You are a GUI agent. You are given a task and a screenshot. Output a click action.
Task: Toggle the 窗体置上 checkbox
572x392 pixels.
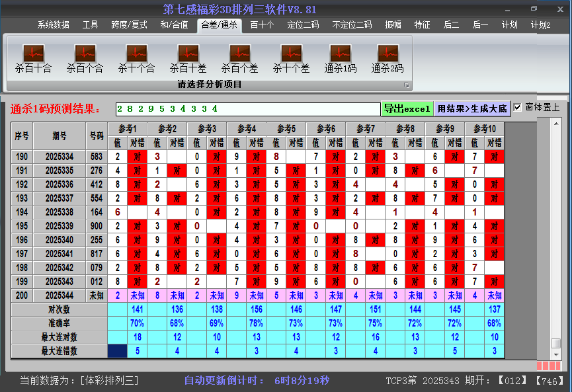point(518,108)
